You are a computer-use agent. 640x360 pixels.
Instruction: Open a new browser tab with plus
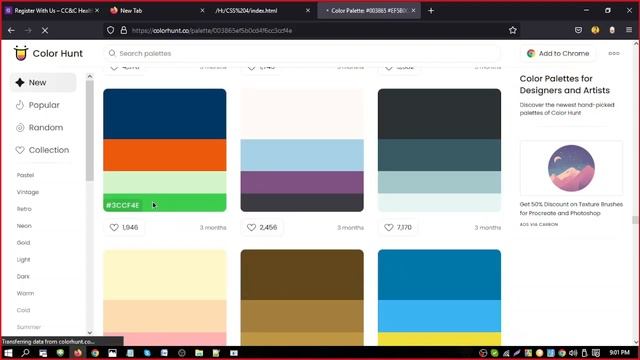[431, 11]
